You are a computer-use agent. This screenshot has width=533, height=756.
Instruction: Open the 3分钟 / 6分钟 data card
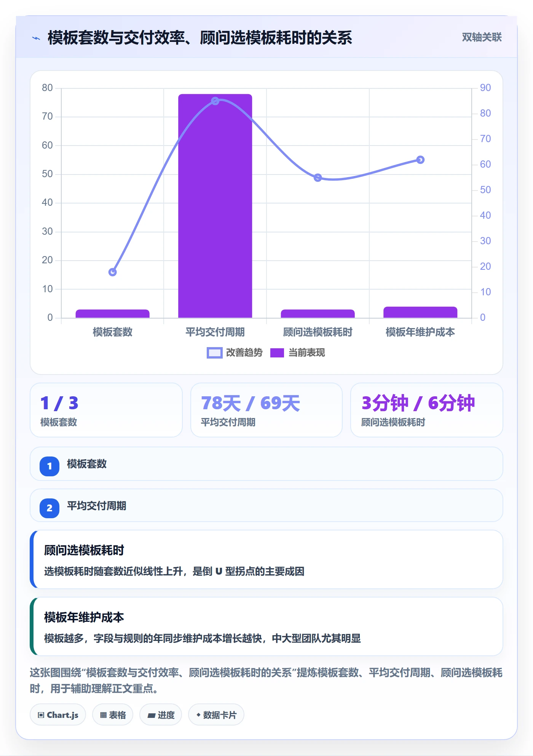(x=426, y=410)
